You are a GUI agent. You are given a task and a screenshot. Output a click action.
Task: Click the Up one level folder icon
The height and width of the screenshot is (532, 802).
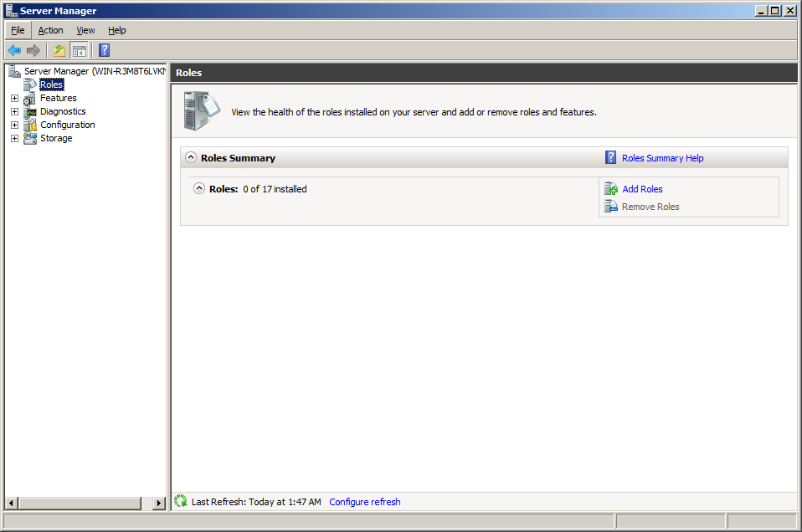point(59,50)
